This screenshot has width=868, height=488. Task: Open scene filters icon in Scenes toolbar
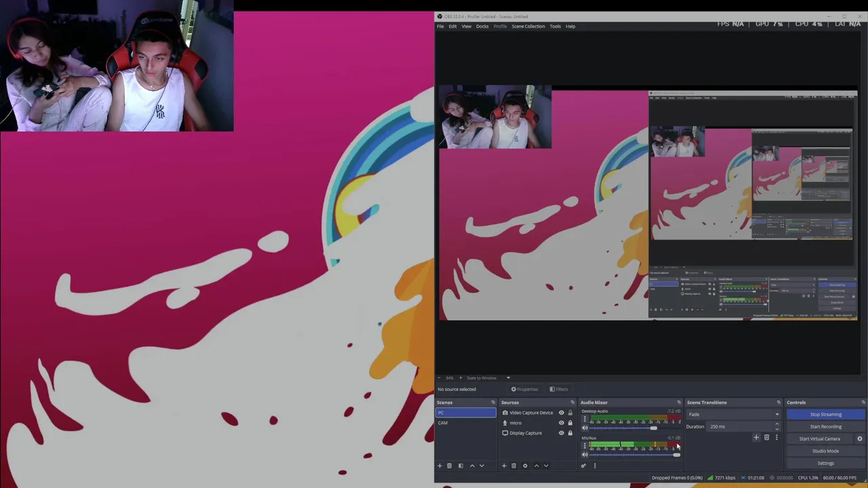tap(460, 466)
